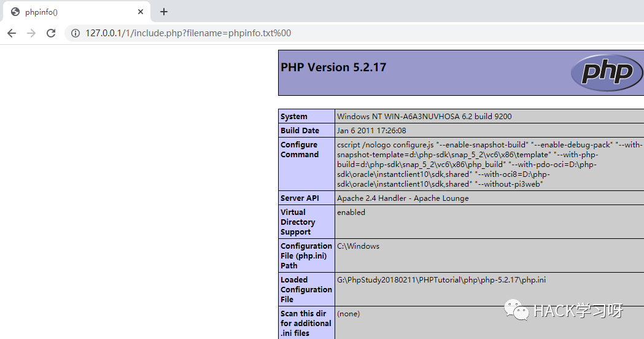644x339 pixels.
Task: Close the phpinfo() tab
Action: click(x=141, y=12)
